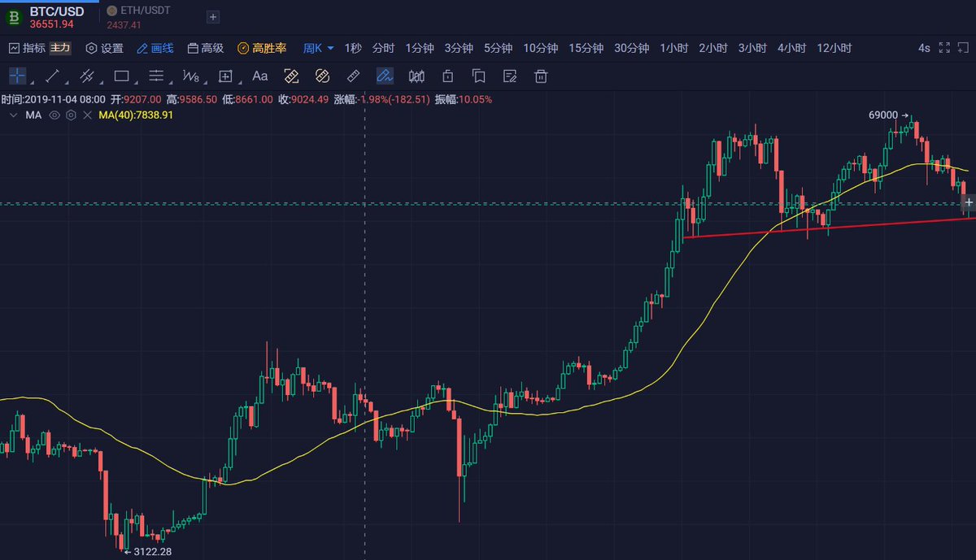Image resolution: width=976 pixels, height=560 pixels.
Task: Click the green BTC logo icon
Action: (x=13, y=17)
